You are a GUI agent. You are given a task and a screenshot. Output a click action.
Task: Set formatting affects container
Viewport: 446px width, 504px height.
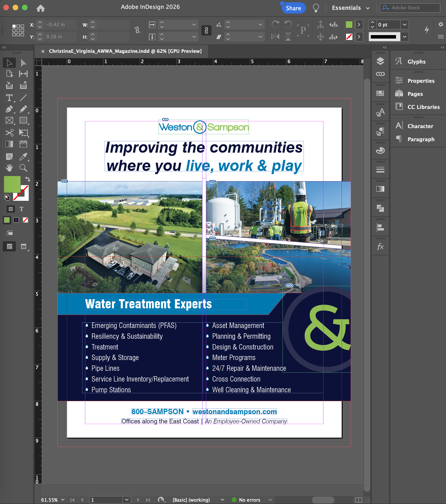pyautogui.click(x=11, y=209)
